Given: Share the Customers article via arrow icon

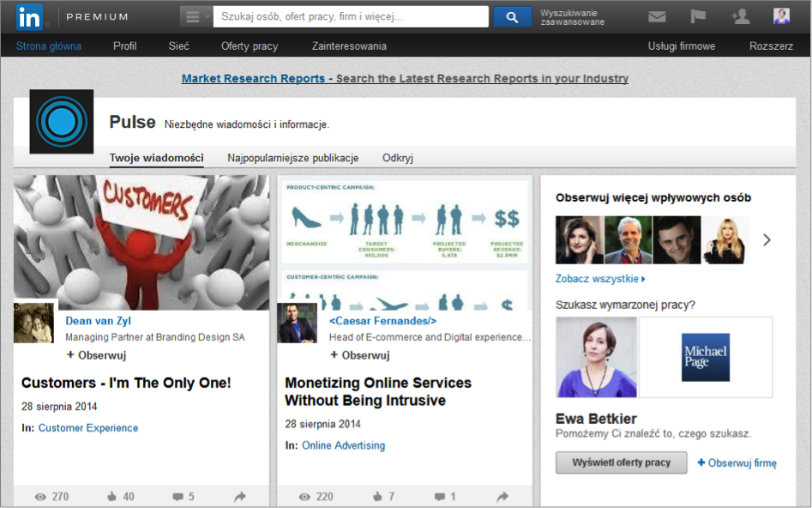Looking at the screenshot, I should pos(240,497).
